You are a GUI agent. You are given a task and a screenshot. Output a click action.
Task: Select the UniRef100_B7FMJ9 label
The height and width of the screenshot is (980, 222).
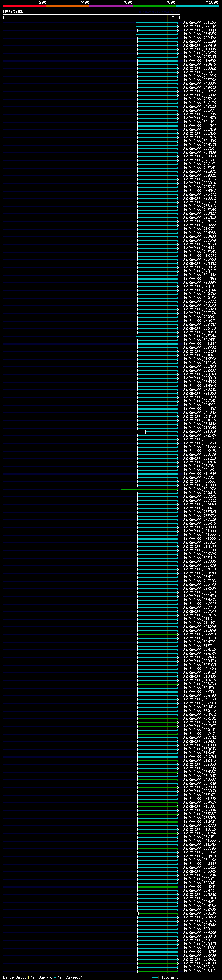pos(199,558)
